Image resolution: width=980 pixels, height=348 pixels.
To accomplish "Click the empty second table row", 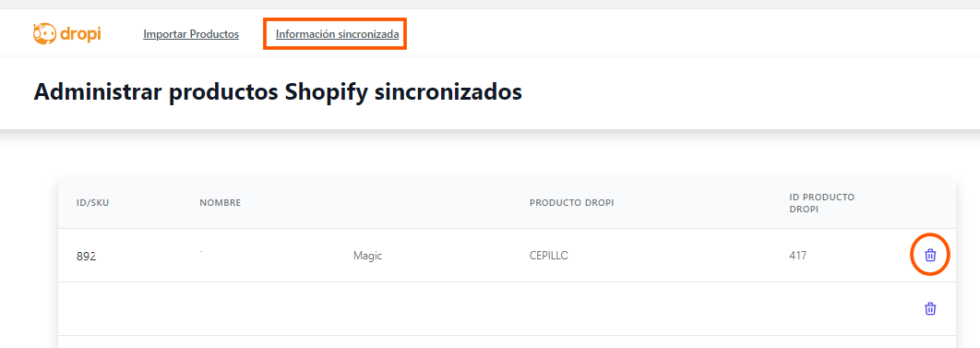I will click(x=507, y=308).
